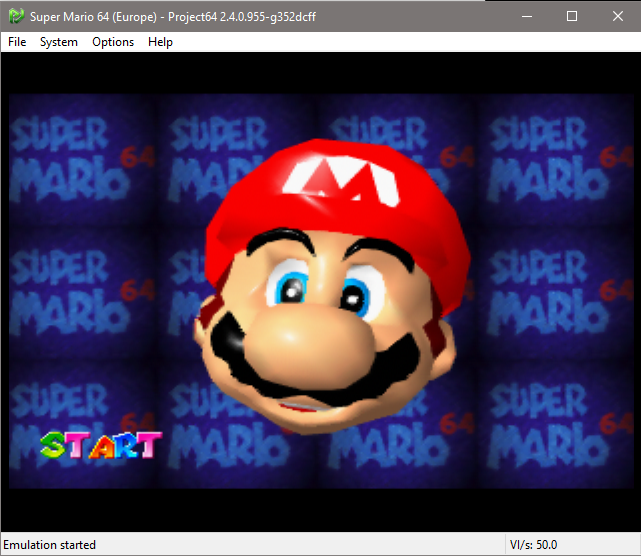The height and width of the screenshot is (556, 641).
Task: Click the Project64 icon in title bar
Action: [x=16, y=16]
